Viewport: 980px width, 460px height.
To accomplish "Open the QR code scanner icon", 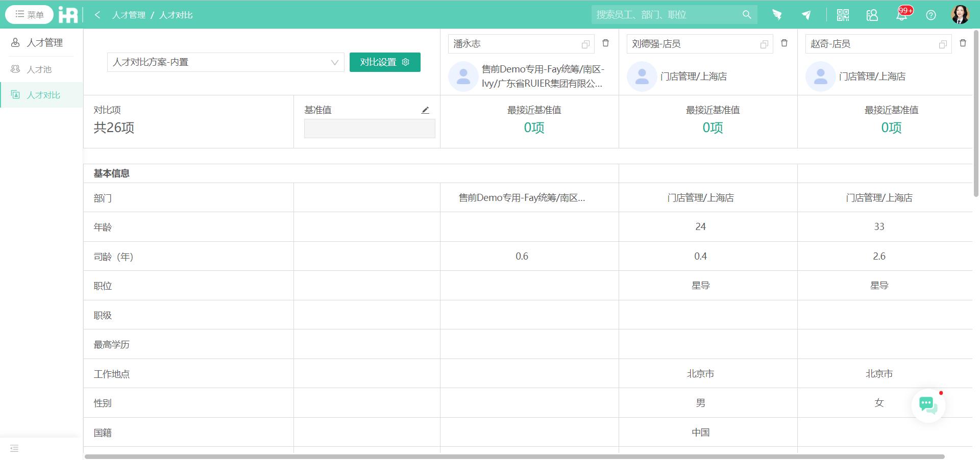I will (x=842, y=15).
